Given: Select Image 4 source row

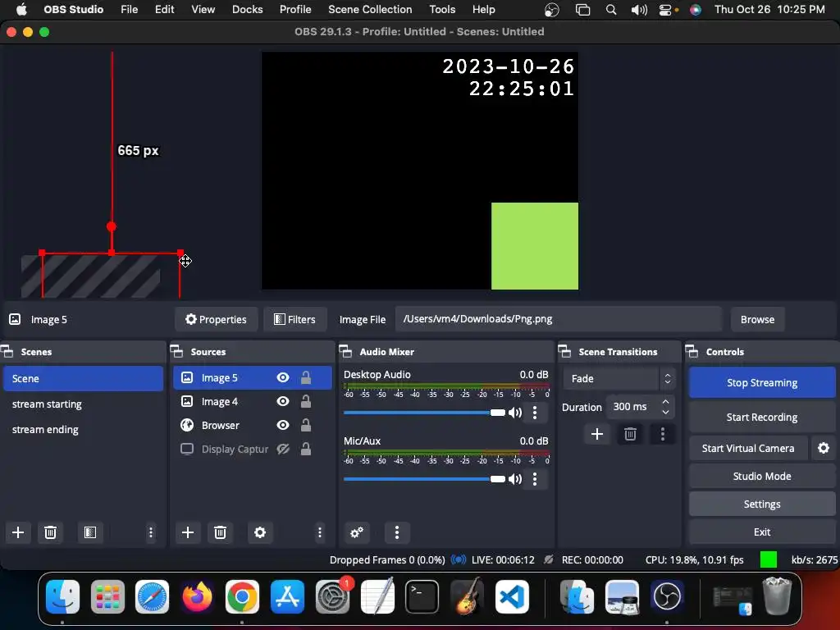Looking at the screenshot, I should click(253, 401).
